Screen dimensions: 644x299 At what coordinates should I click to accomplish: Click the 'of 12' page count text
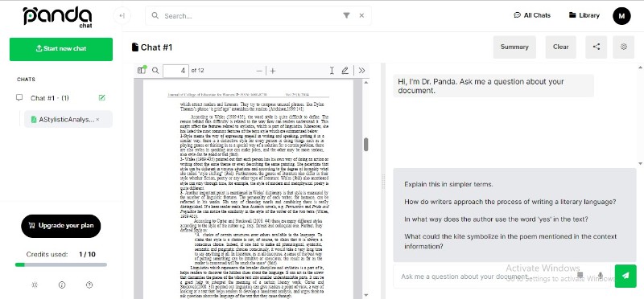point(197,71)
